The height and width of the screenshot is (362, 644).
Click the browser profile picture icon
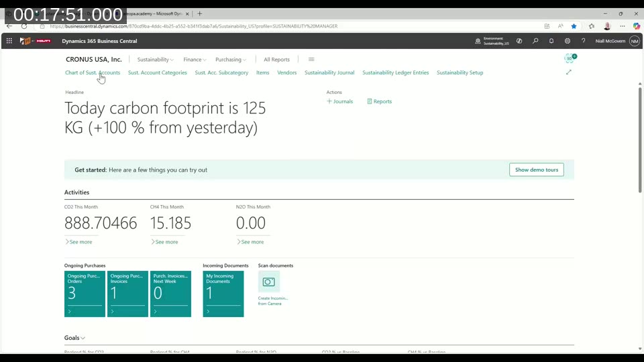click(607, 26)
